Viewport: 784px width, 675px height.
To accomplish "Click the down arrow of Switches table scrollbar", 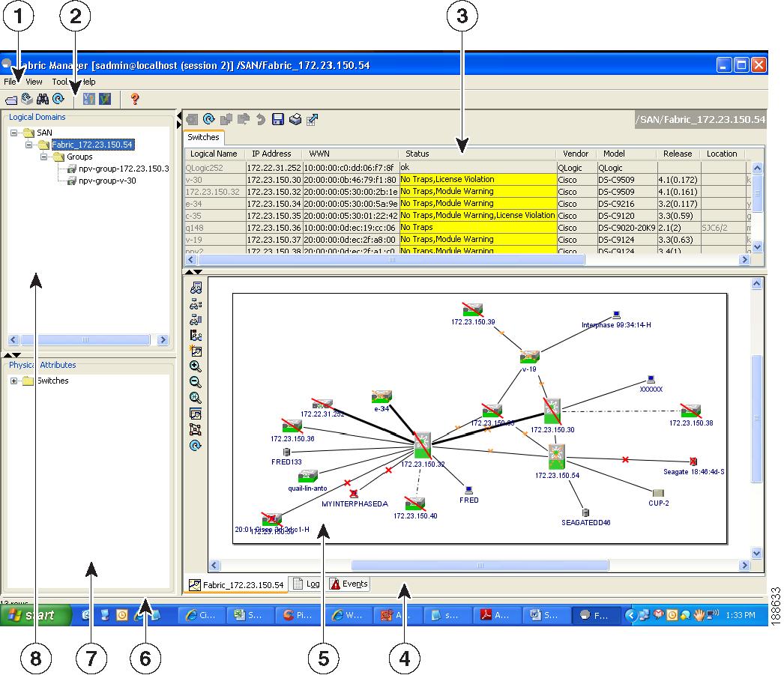I will tap(757, 246).
